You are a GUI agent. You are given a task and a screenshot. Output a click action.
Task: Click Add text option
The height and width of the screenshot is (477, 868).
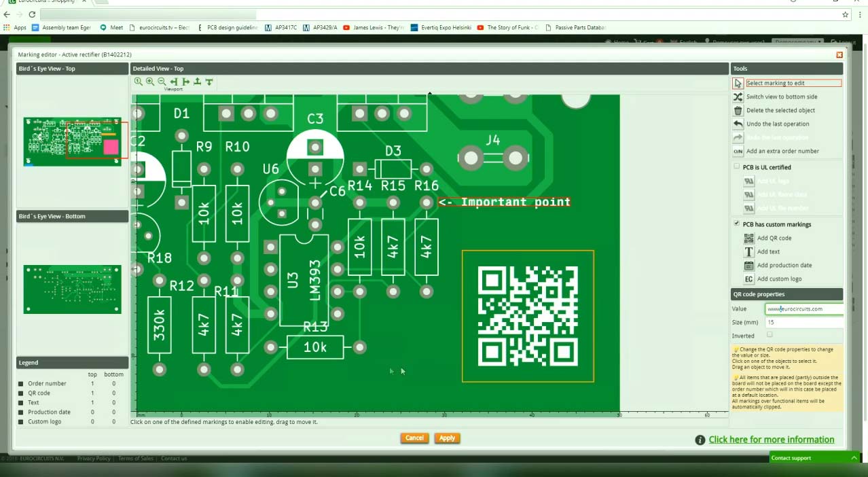[x=768, y=251]
